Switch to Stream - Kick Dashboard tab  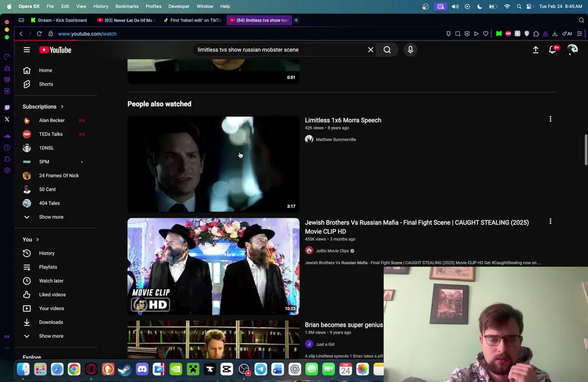(59, 20)
